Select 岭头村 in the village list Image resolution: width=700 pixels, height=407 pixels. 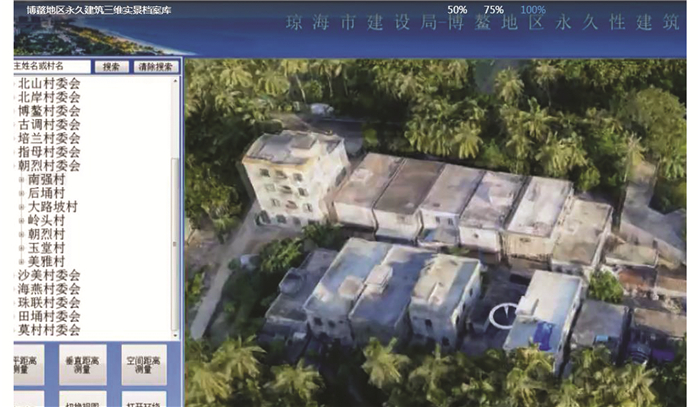[x=46, y=220]
